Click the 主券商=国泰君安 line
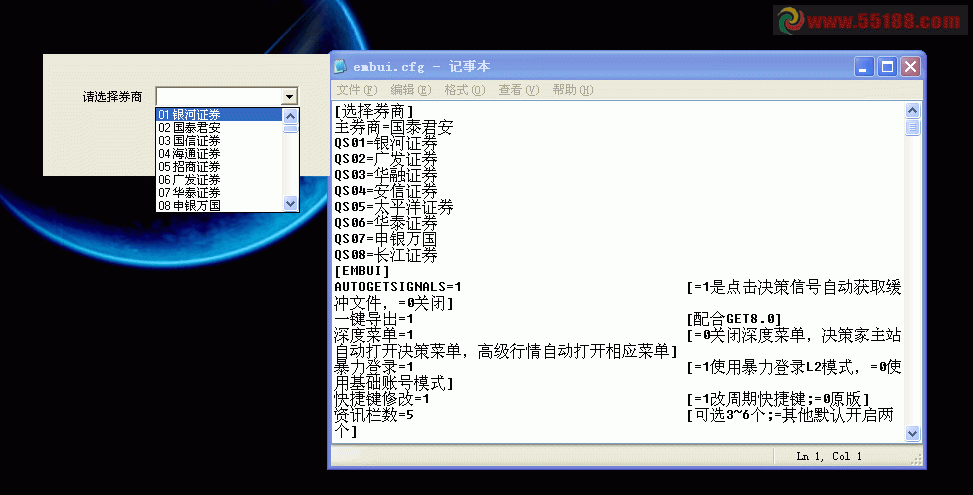Screen dimensions: 973x495 (394, 128)
